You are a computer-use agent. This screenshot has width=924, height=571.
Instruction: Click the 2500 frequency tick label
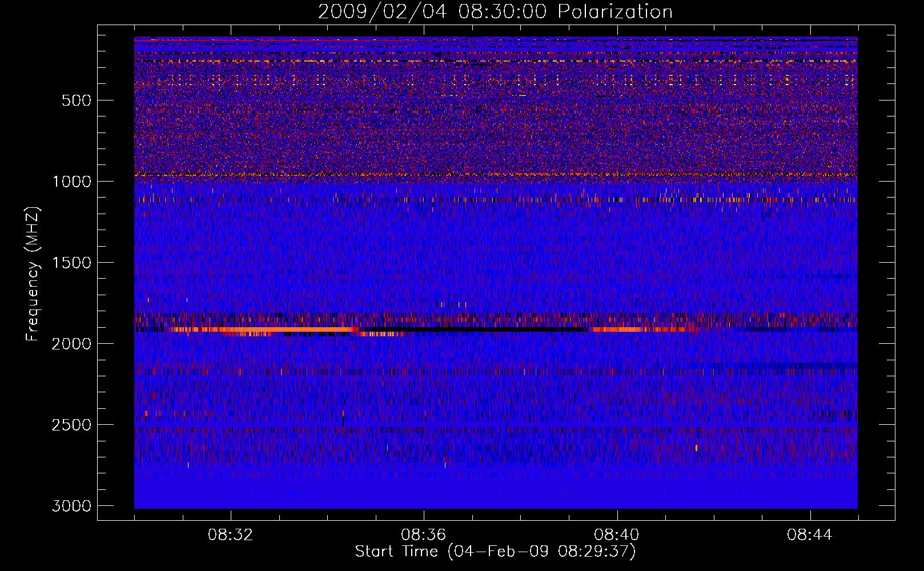pyautogui.click(x=71, y=425)
